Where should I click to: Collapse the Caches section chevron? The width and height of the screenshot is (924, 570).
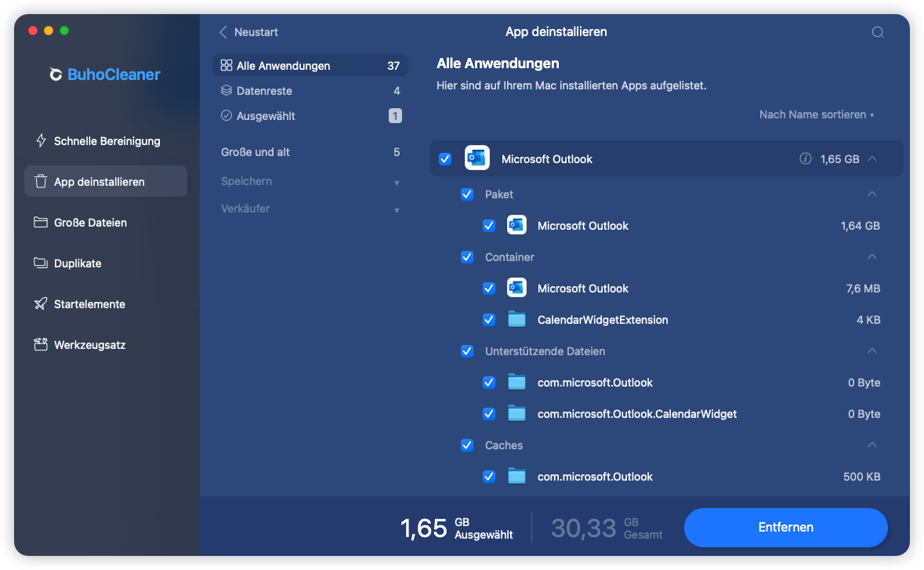[x=872, y=445]
